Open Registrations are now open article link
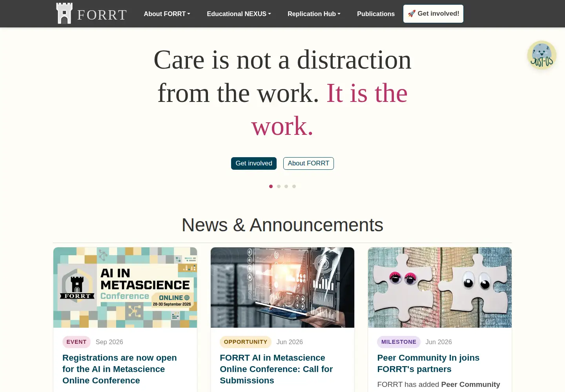 click(x=120, y=369)
